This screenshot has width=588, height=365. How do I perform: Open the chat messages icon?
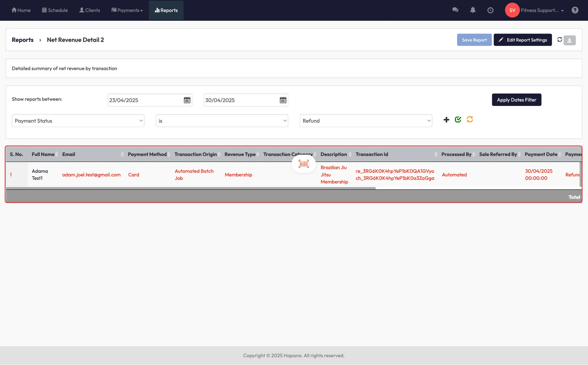point(455,10)
